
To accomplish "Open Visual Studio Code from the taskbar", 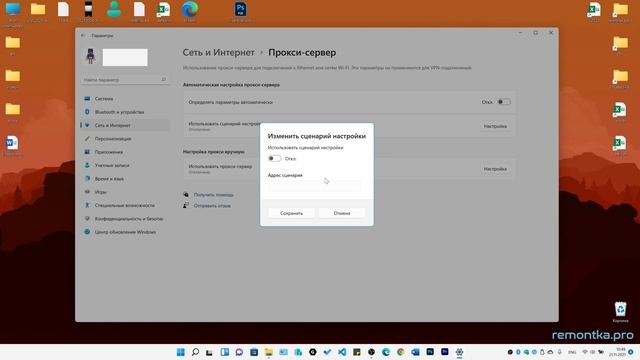I will (342, 352).
